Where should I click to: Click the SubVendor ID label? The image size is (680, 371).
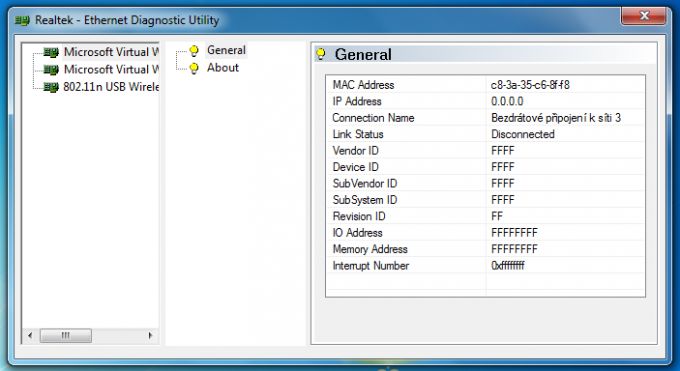pyautogui.click(x=365, y=184)
